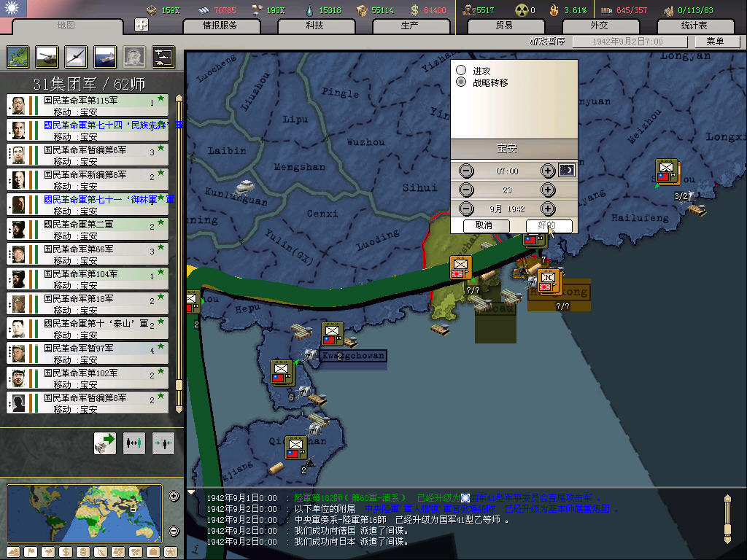Click the energy resource icon beside 159K

(x=152, y=10)
